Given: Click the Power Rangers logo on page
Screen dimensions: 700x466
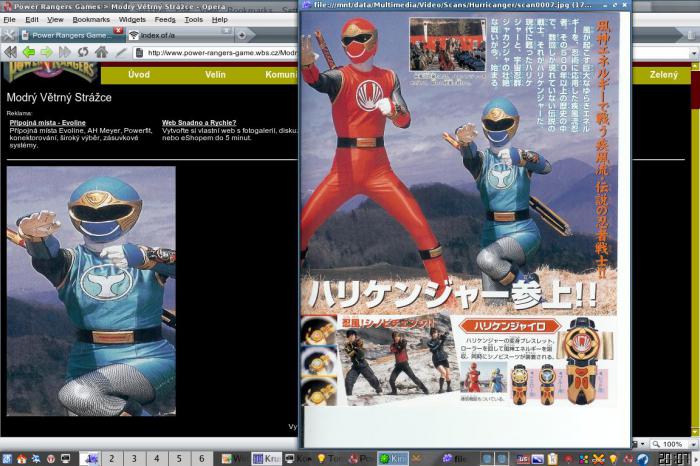Looking at the screenshot, I should click(51, 72).
